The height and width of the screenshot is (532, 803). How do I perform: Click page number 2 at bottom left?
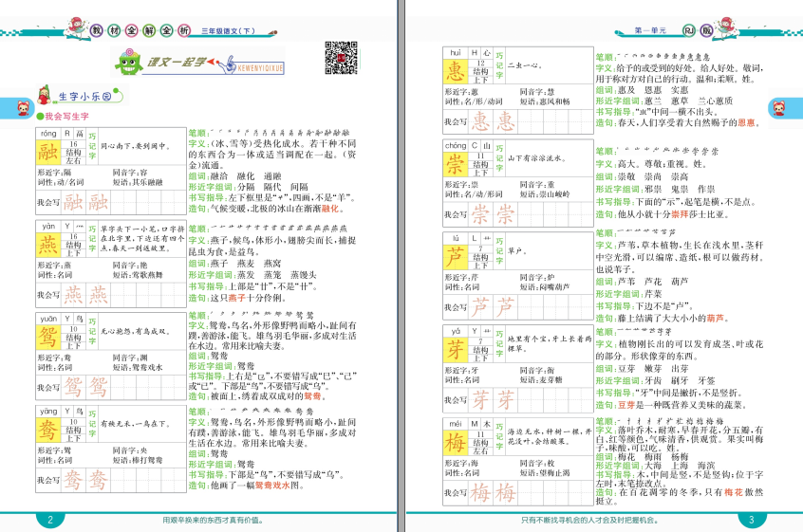[48, 519]
